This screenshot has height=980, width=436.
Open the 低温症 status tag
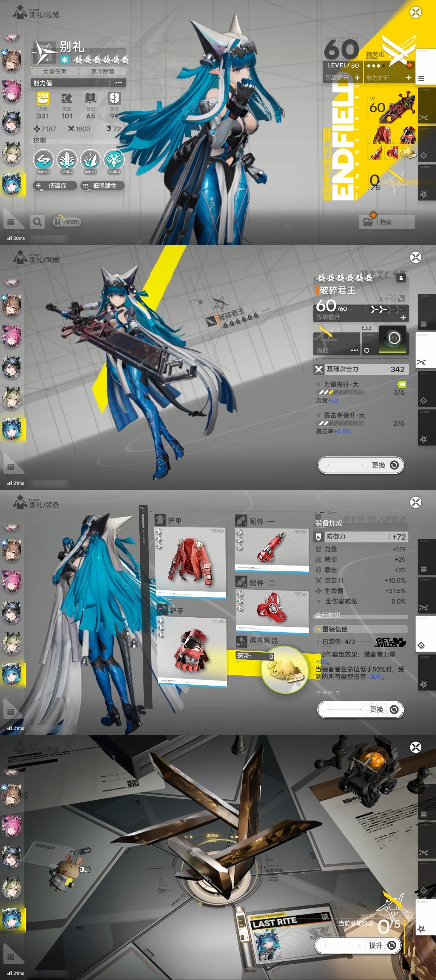pyautogui.click(x=55, y=186)
